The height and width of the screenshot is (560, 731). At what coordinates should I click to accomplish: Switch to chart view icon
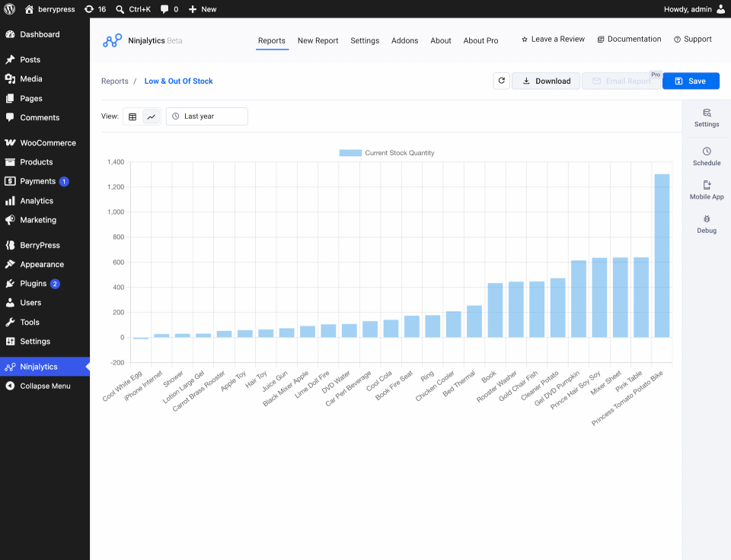point(151,116)
